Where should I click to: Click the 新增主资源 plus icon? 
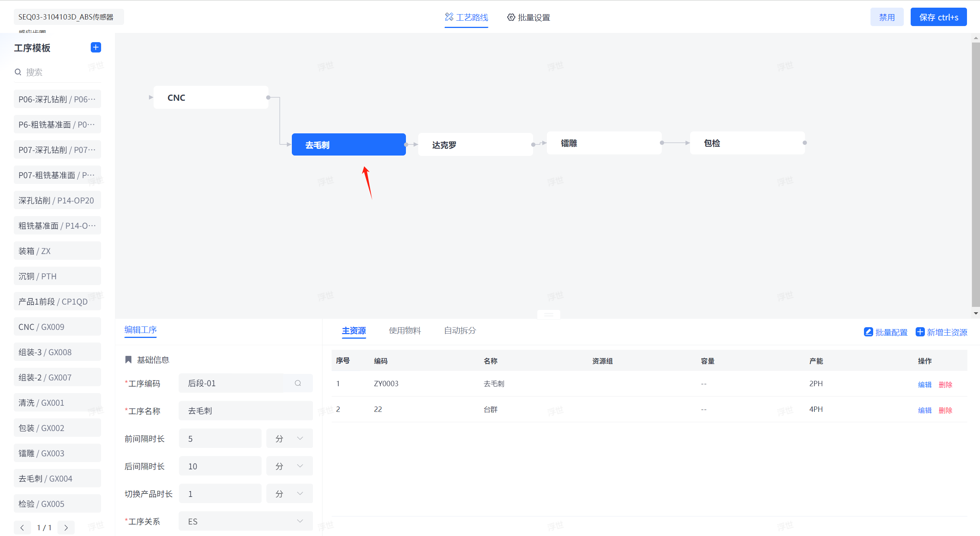coord(920,332)
